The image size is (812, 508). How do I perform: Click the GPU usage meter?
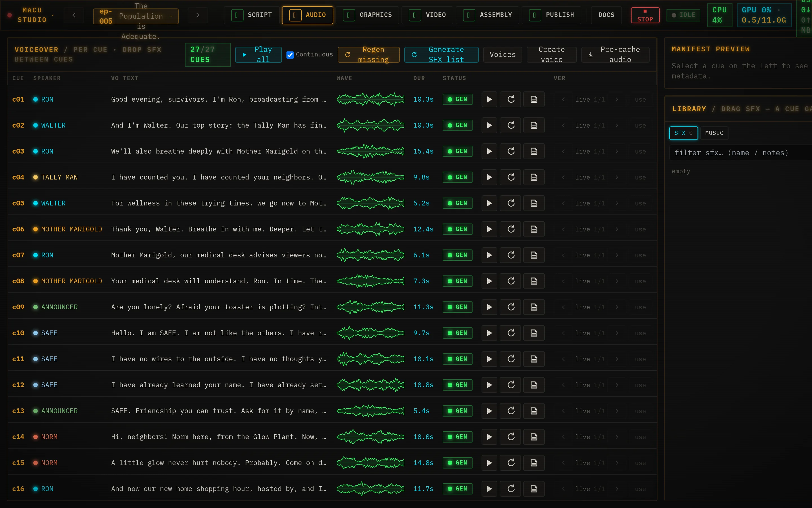(x=764, y=15)
